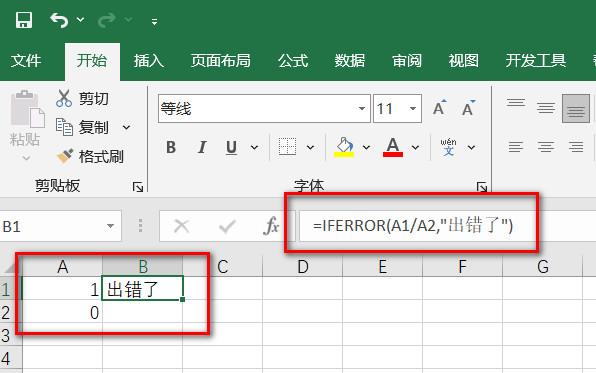Image resolution: width=596 pixels, height=373 pixels.
Task: Expand the font color palette arrow
Action: click(x=415, y=147)
